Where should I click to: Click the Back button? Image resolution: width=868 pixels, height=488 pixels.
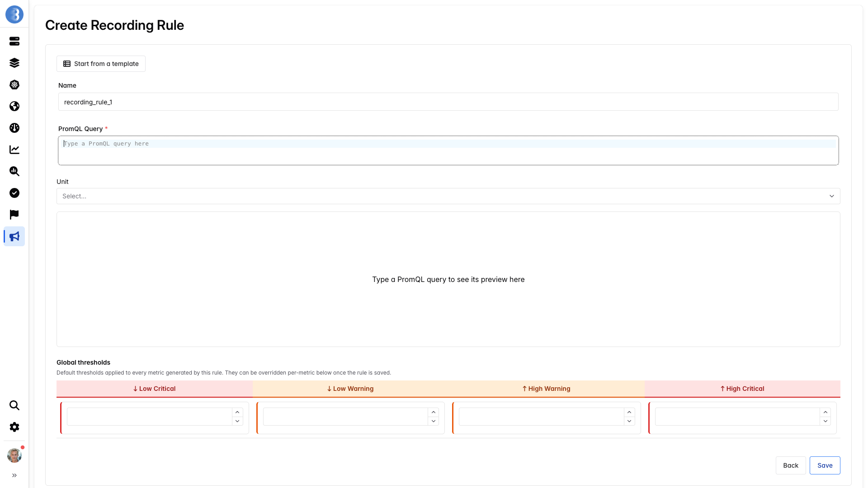click(791, 465)
